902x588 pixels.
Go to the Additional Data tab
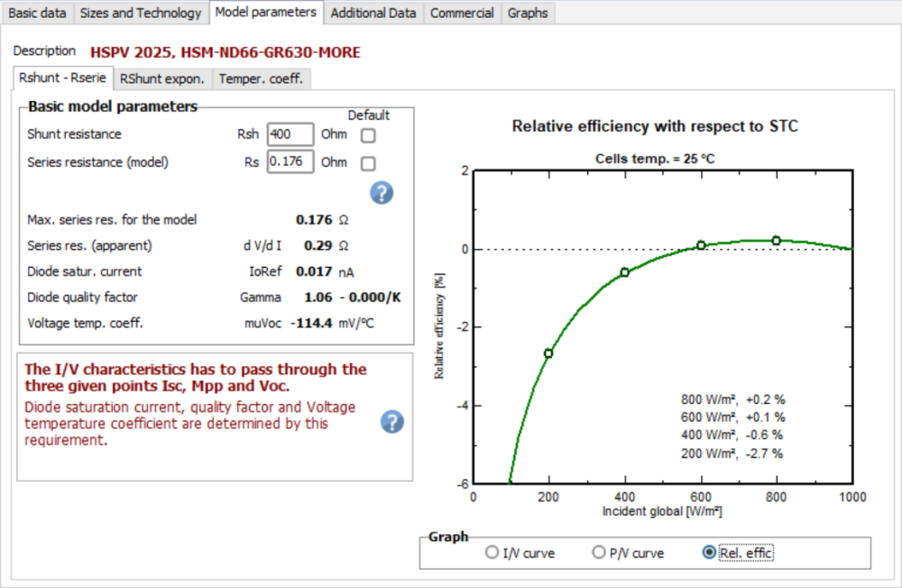click(373, 13)
